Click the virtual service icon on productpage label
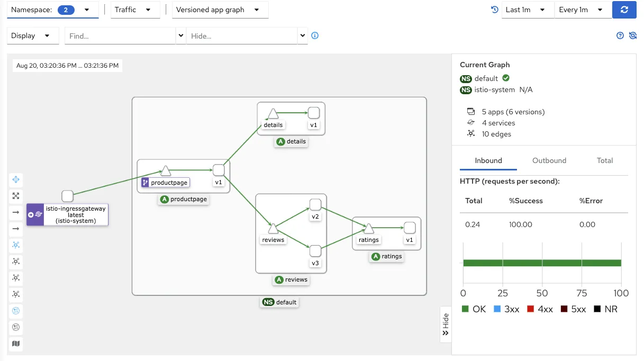The image size is (644, 361). pyautogui.click(x=146, y=183)
